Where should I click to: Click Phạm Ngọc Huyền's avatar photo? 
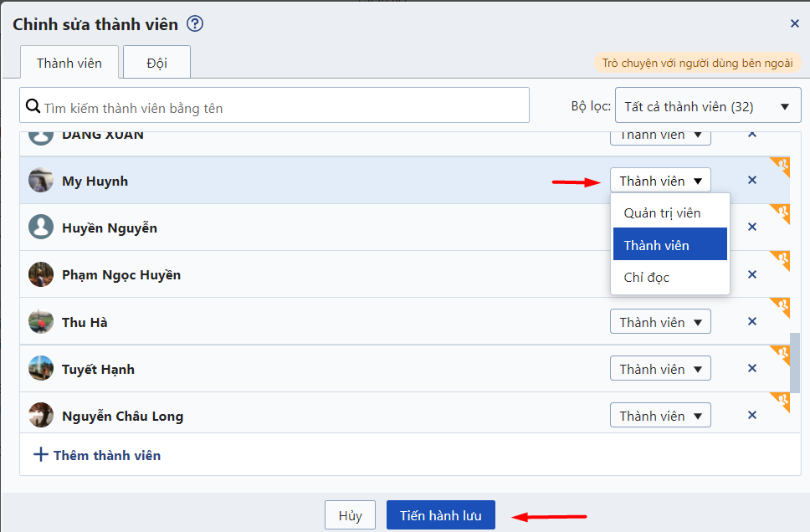point(41,274)
